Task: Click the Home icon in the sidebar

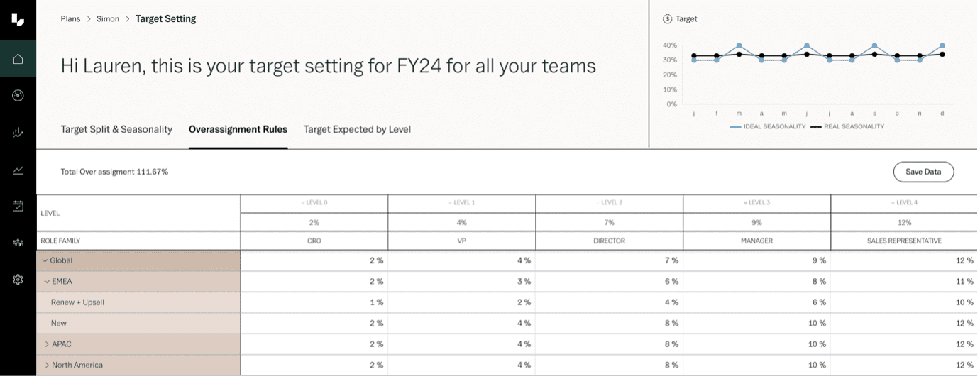Action: (18, 59)
